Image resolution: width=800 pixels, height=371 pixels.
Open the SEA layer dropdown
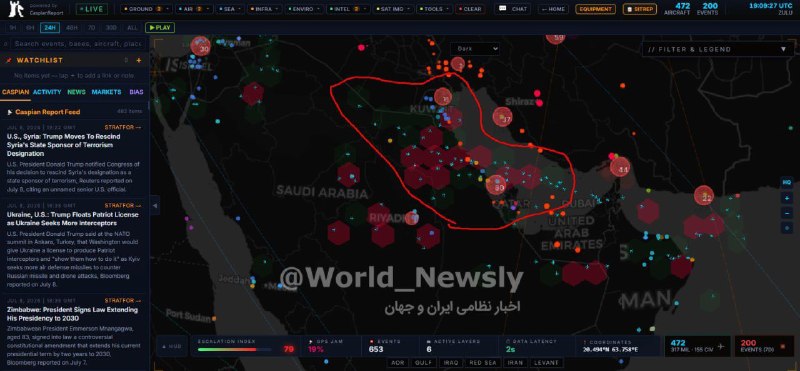click(x=229, y=9)
